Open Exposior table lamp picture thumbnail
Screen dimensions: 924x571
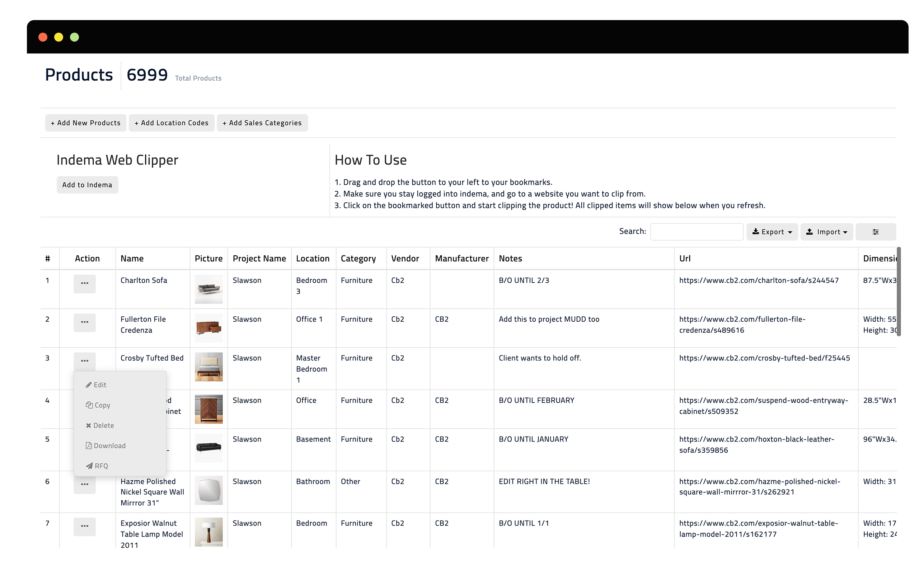point(208,532)
